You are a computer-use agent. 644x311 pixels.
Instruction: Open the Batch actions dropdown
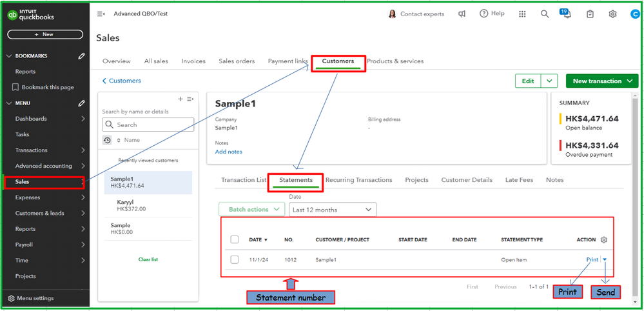[252, 209]
